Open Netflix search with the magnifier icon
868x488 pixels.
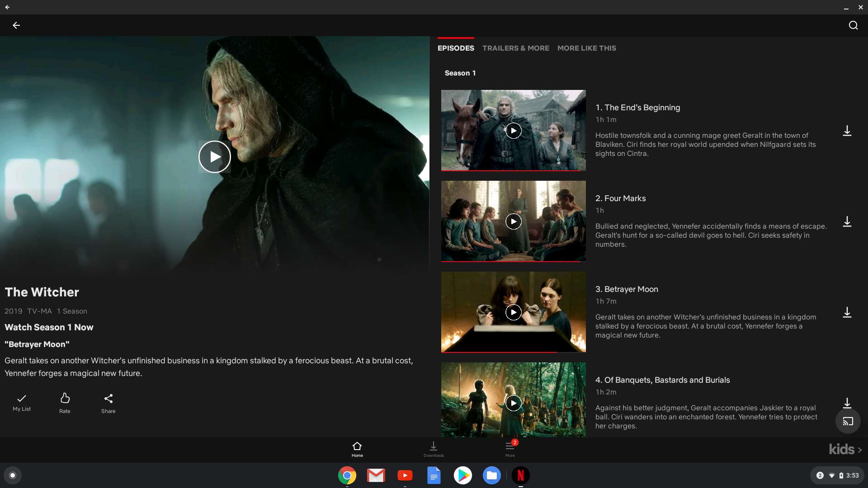[x=853, y=25]
